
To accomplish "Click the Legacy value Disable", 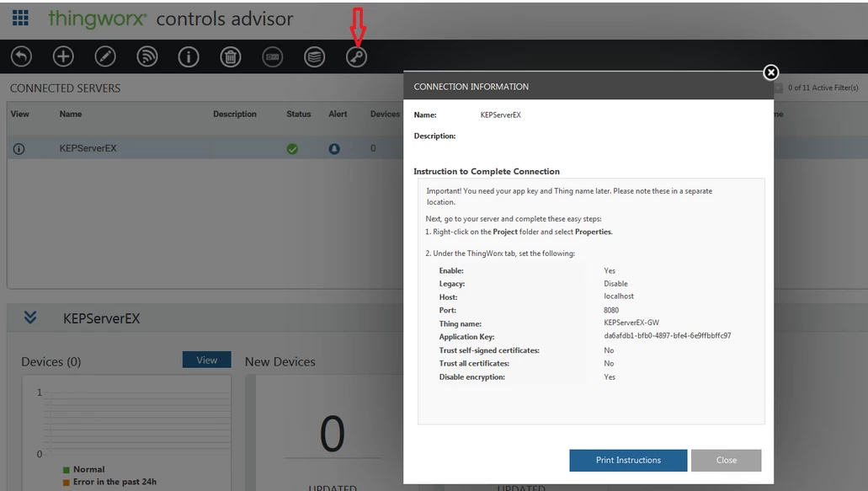I will [x=615, y=284].
